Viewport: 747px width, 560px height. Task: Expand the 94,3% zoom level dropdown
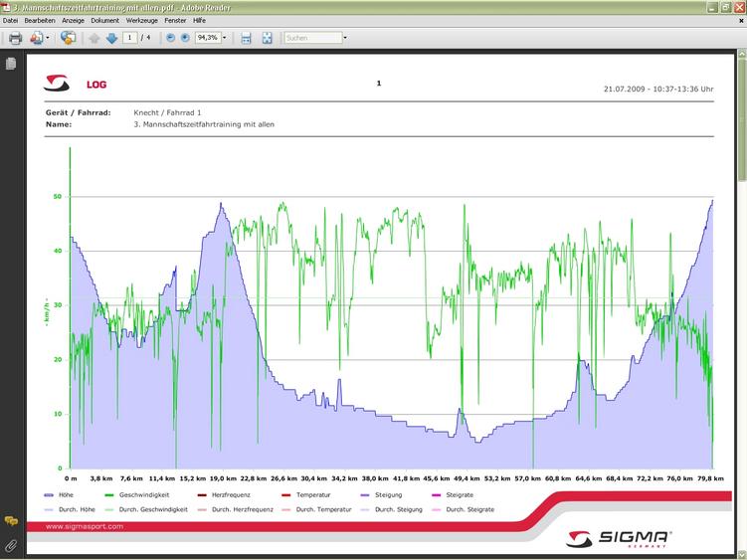click(224, 38)
